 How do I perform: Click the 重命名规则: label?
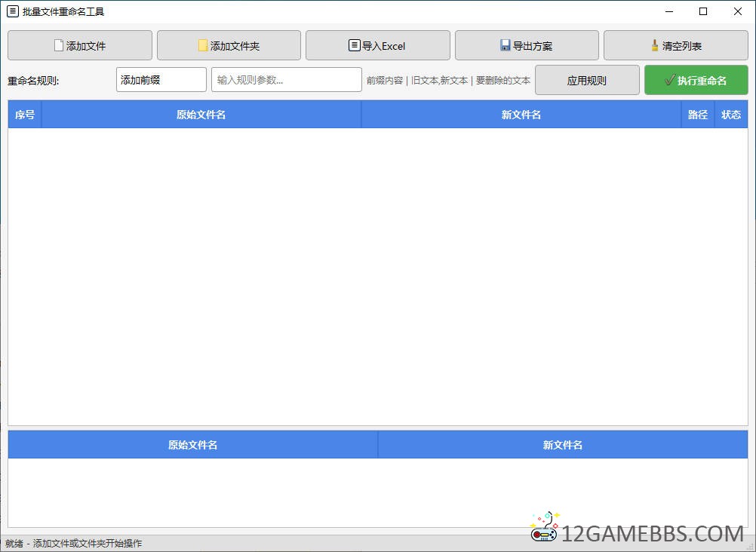[33, 81]
